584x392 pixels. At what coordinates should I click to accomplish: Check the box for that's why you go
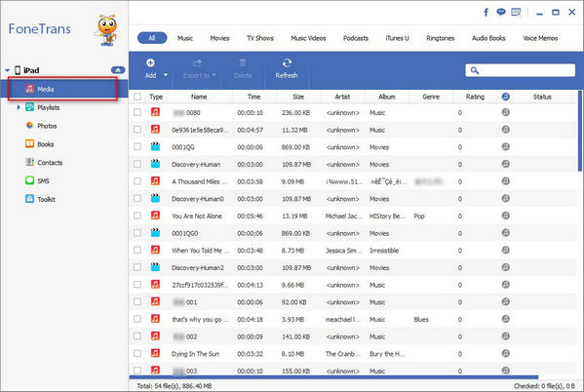(137, 319)
